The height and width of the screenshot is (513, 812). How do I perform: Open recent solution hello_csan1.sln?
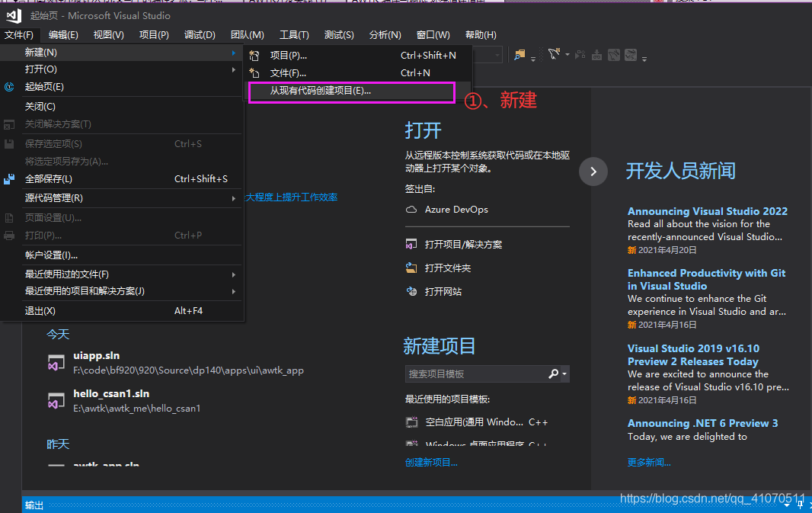click(x=111, y=394)
